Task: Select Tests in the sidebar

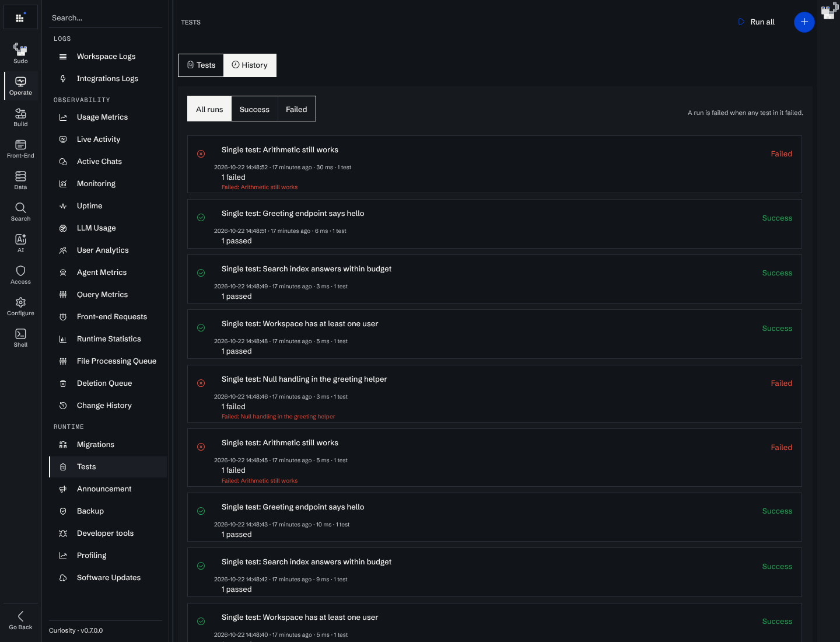Action: [x=108, y=467]
